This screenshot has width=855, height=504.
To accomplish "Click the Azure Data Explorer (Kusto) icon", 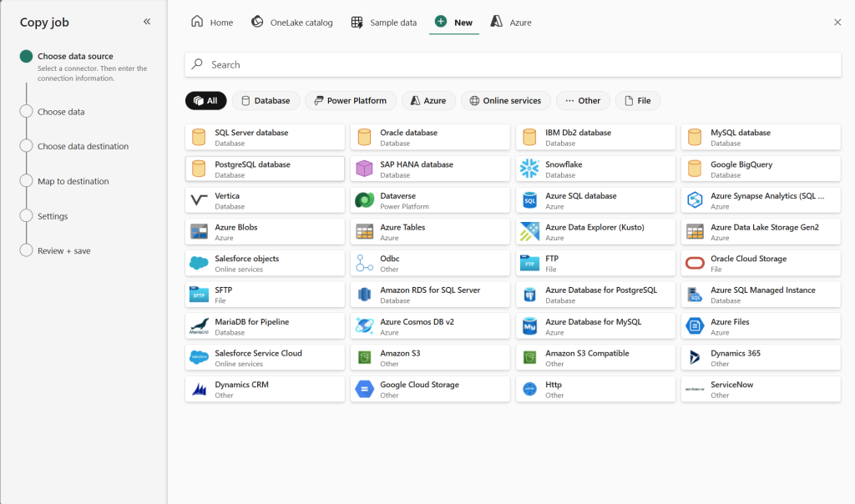I will 529,232.
